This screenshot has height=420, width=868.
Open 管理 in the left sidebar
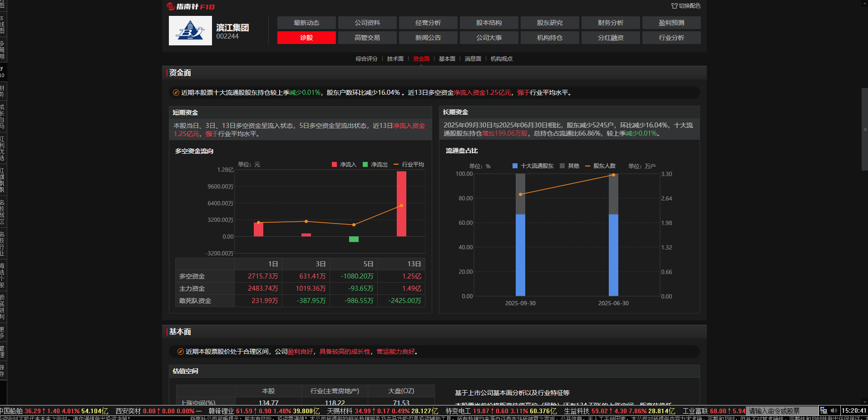pyautogui.click(x=2, y=352)
